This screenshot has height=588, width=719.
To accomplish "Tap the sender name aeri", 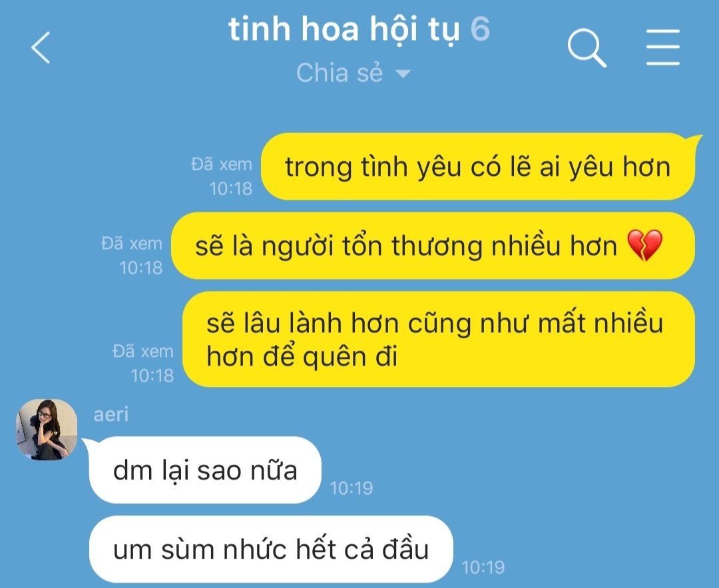I will 111,414.
